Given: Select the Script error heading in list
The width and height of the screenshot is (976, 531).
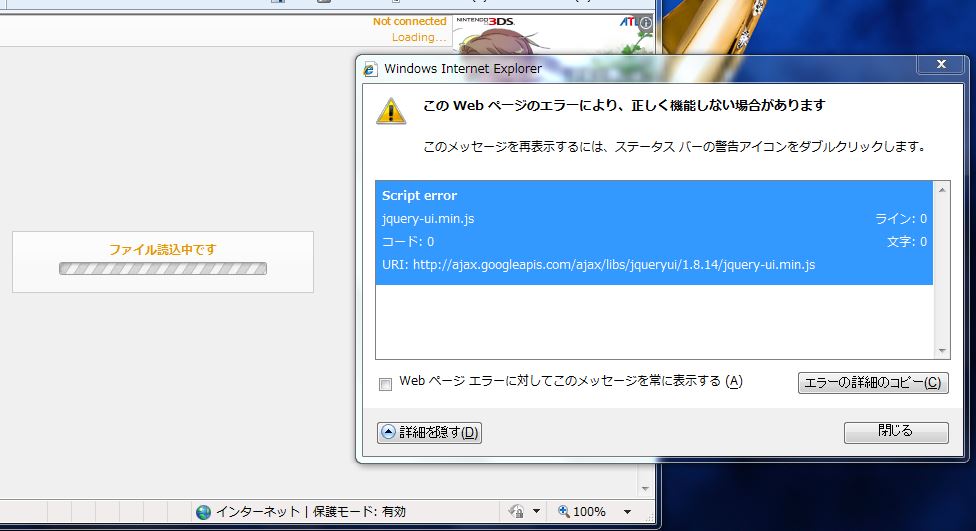Looking at the screenshot, I should 419,195.
